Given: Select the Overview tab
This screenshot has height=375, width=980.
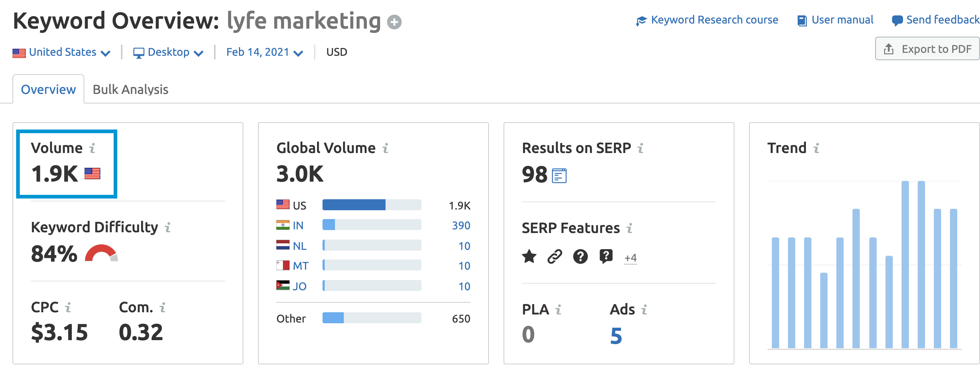Looking at the screenshot, I should [48, 90].
